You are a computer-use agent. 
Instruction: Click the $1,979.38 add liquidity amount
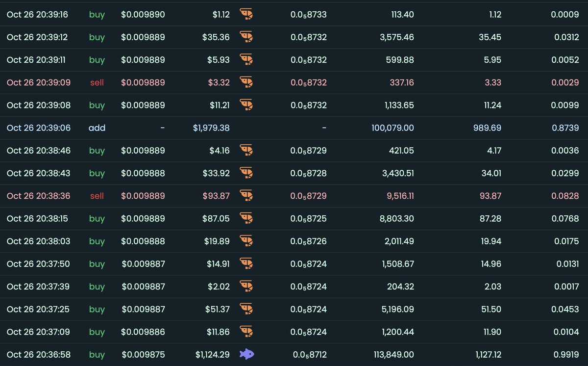point(211,128)
